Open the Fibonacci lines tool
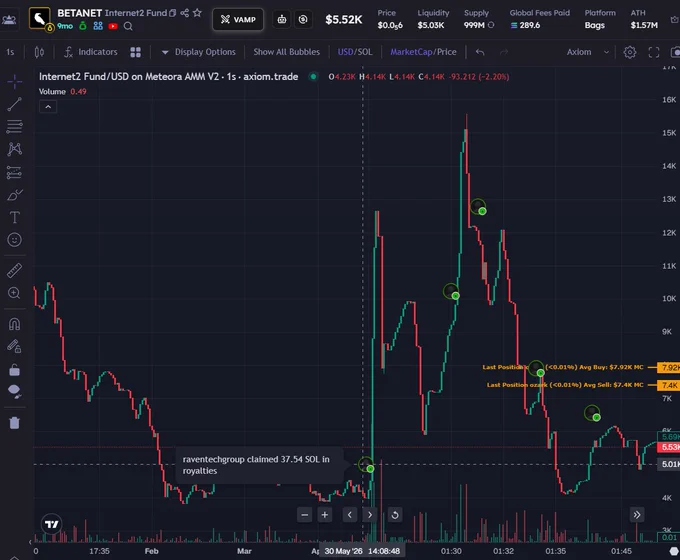The image size is (680, 560). point(14,127)
